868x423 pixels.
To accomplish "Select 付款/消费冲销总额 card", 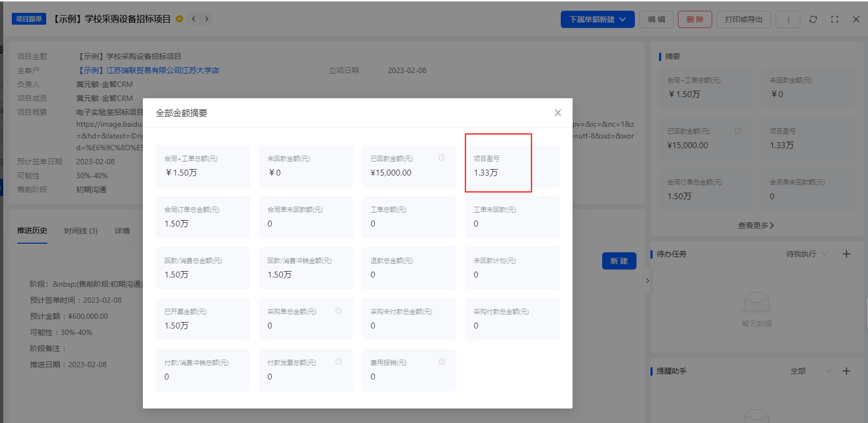I will pos(203,370).
